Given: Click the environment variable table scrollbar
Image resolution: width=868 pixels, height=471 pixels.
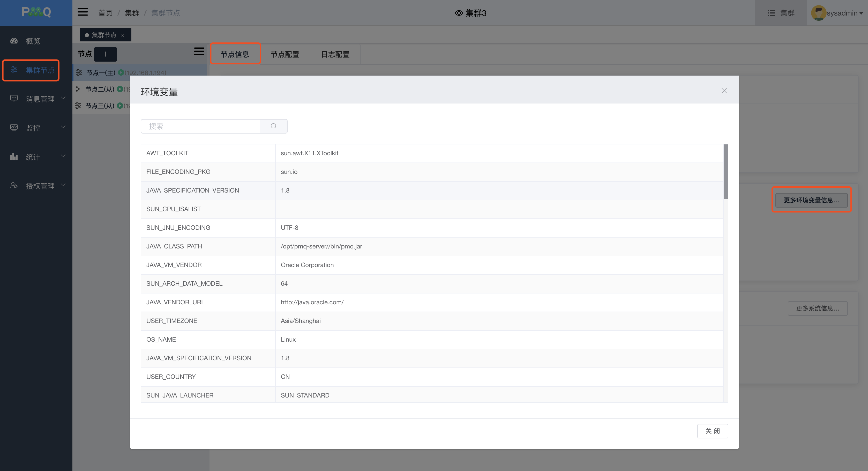Looking at the screenshot, I should tap(725, 172).
